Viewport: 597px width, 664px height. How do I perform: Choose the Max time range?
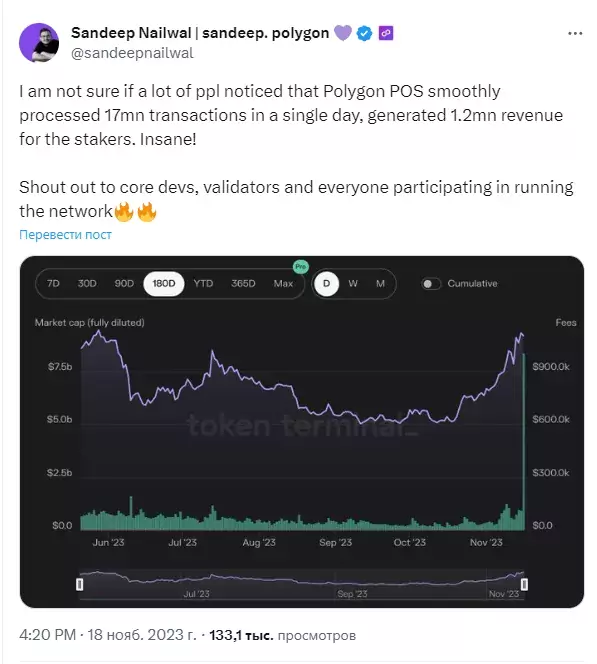pos(283,283)
